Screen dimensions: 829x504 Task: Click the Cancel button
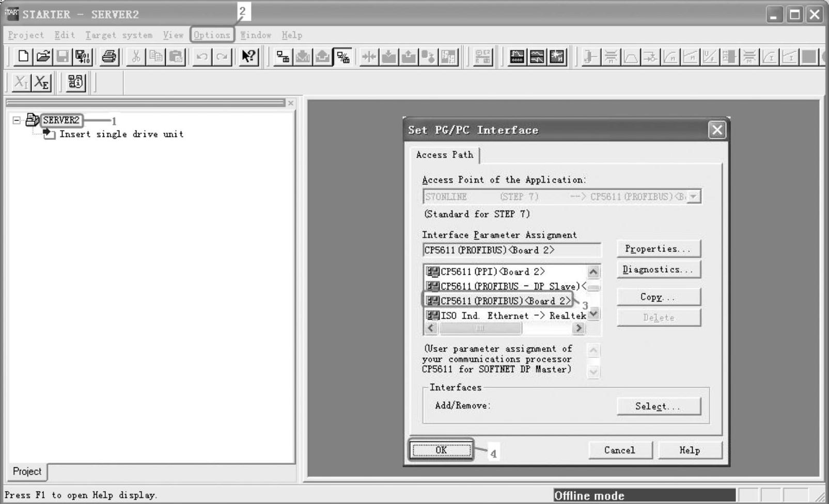click(x=620, y=450)
